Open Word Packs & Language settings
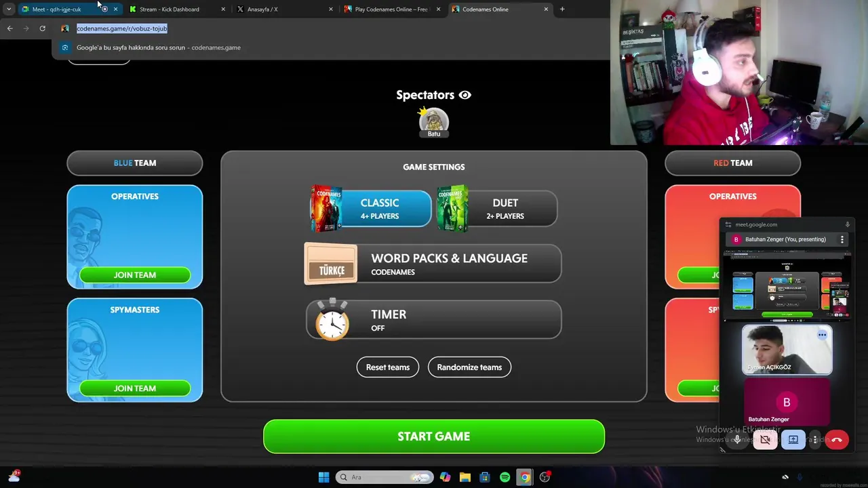 click(x=433, y=264)
